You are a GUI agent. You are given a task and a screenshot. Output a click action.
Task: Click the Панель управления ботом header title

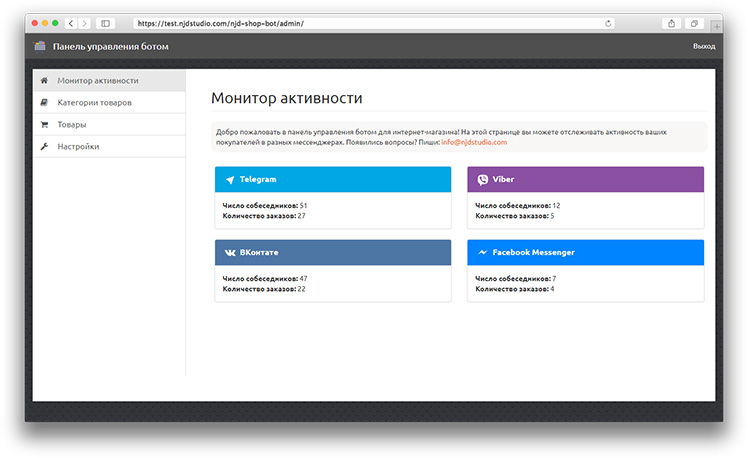point(111,46)
